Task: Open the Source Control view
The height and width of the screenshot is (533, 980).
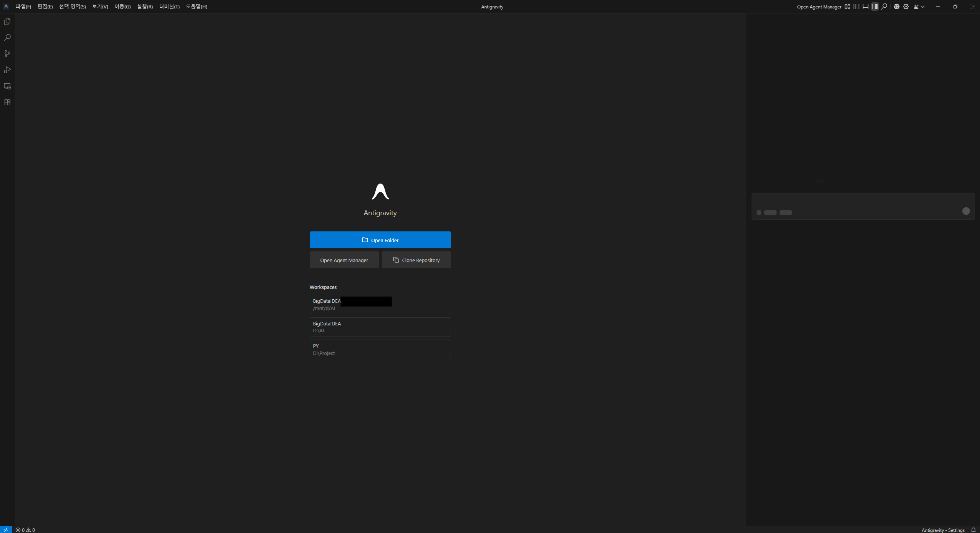Action: tap(7, 54)
